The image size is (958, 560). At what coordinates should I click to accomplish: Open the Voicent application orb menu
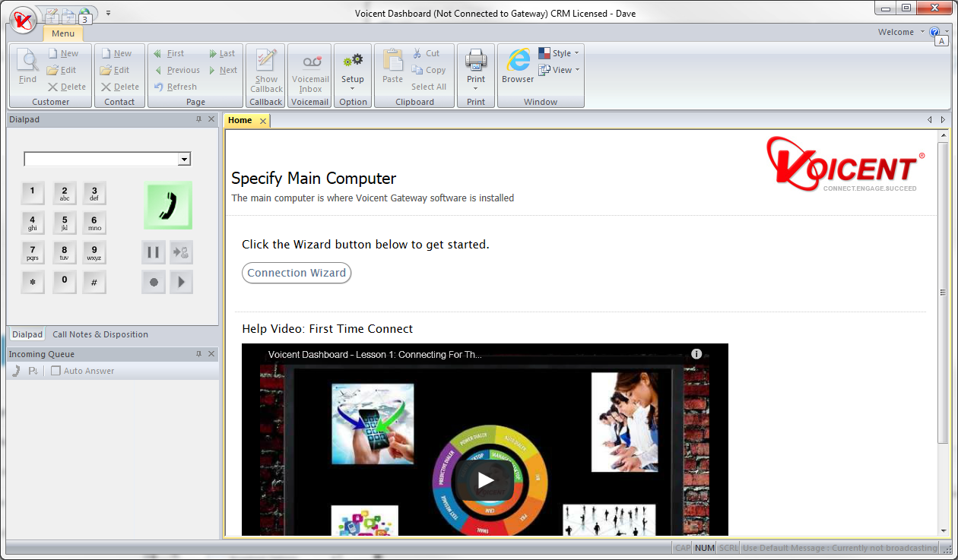pos(23,20)
